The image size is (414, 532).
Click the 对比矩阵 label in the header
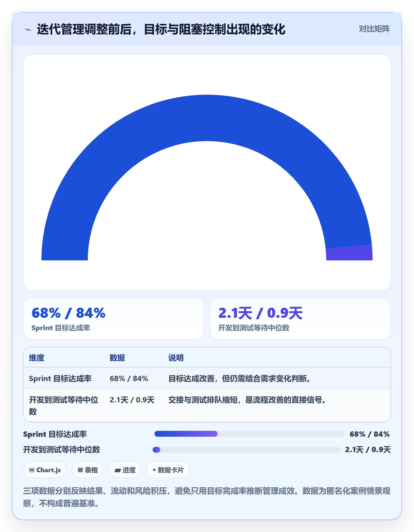pyautogui.click(x=374, y=29)
